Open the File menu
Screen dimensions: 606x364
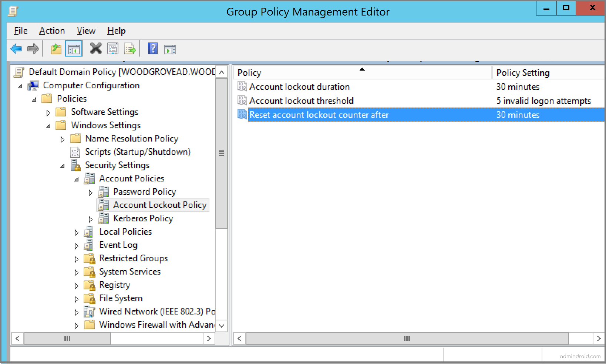[20, 31]
